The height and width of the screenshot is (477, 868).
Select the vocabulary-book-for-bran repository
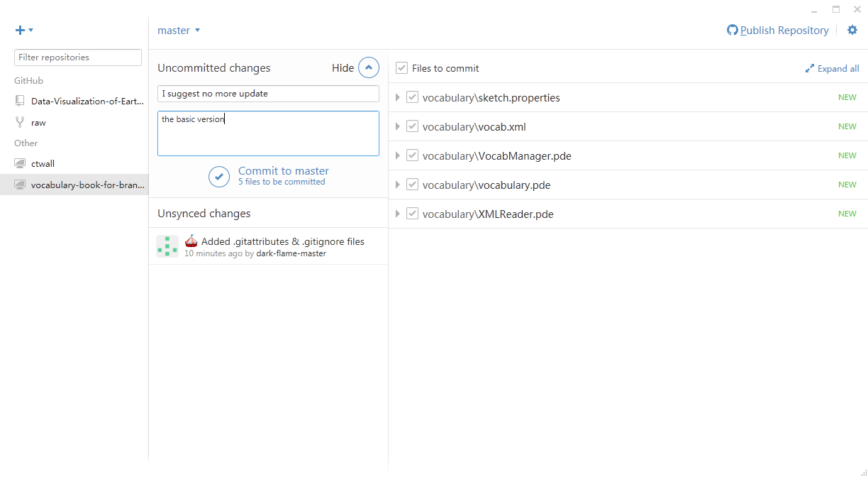click(74, 185)
